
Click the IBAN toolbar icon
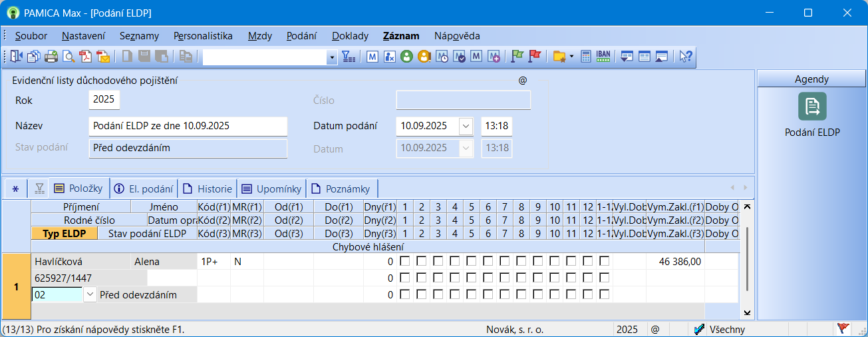pyautogui.click(x=603, y=57)
